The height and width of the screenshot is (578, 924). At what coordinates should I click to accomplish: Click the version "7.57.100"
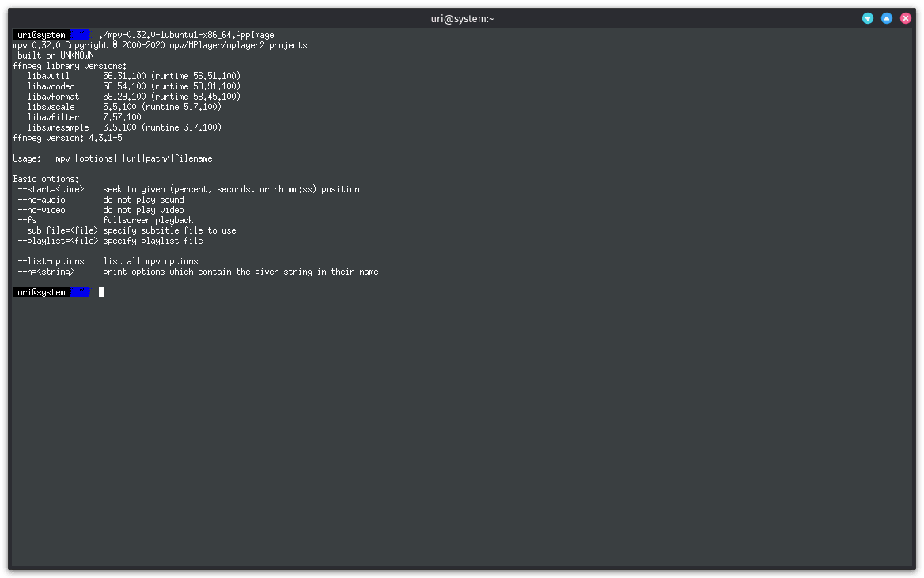122,117
